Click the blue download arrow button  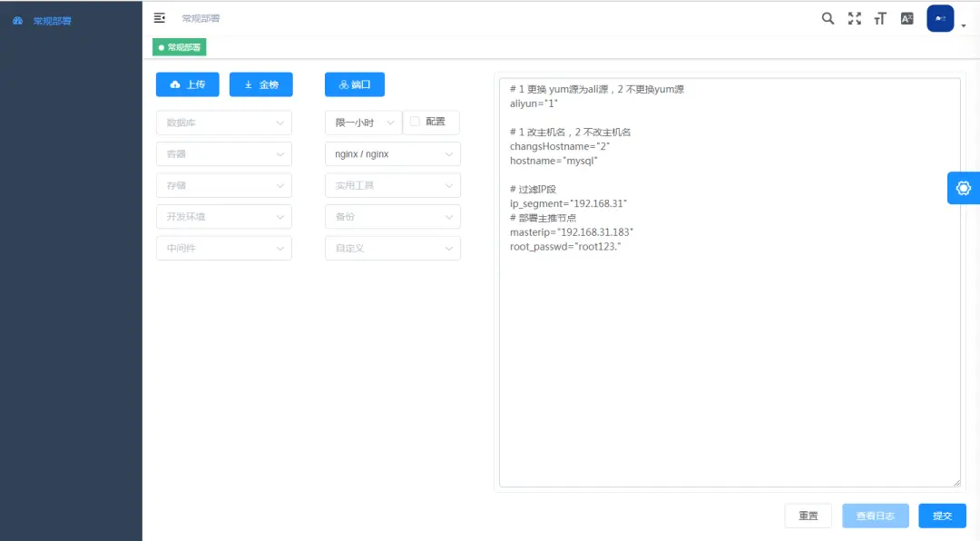click(x=261, y=84)
